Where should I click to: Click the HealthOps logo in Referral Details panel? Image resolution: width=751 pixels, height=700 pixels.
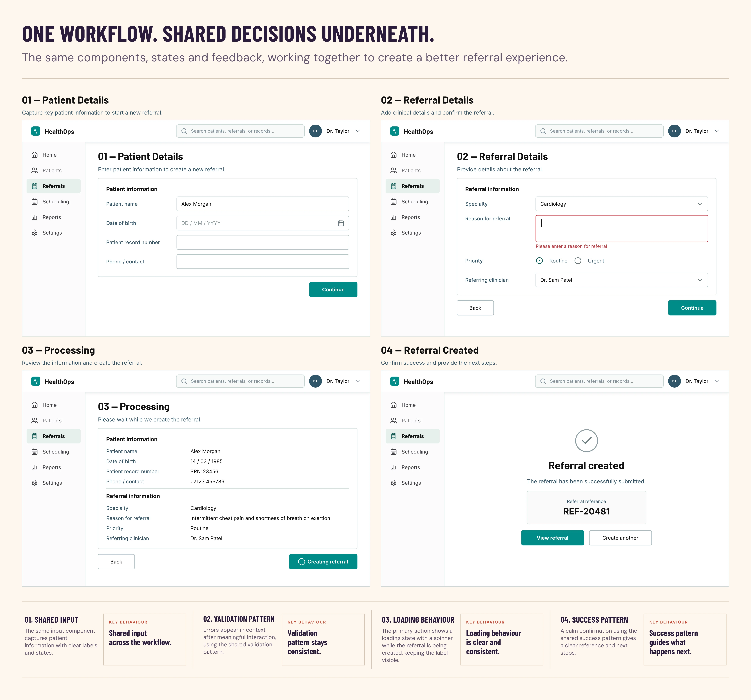point(394,131)
